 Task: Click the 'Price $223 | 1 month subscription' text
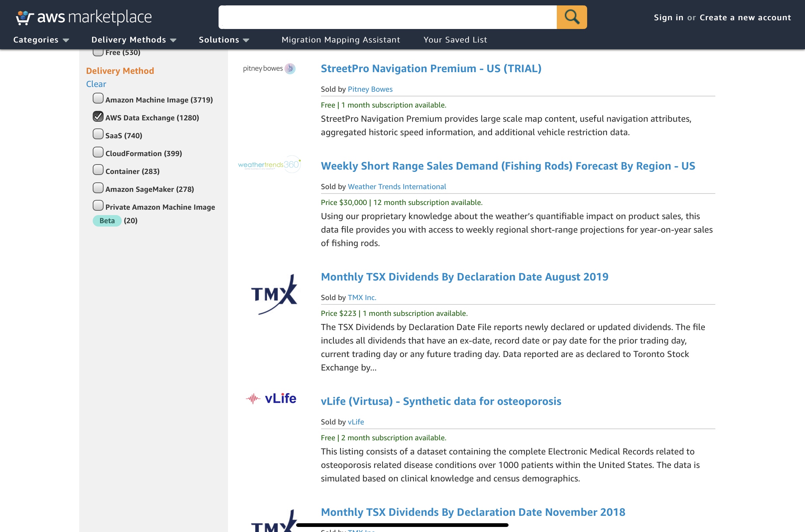pos(394,314)
